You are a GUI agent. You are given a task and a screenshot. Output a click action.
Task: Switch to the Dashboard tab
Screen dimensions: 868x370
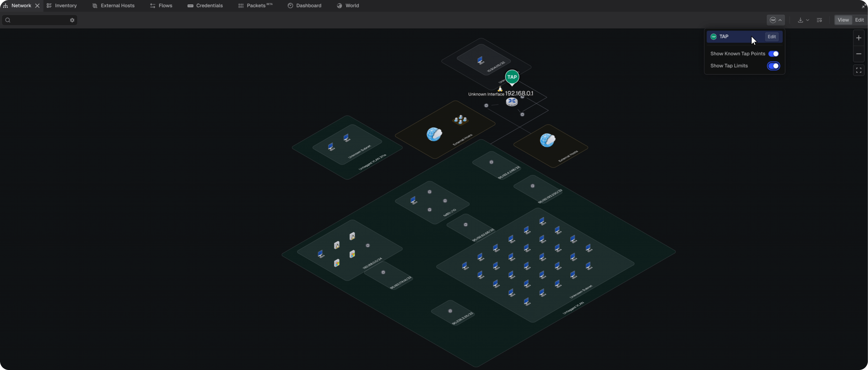pyautogui.click(x=305, y=6)
